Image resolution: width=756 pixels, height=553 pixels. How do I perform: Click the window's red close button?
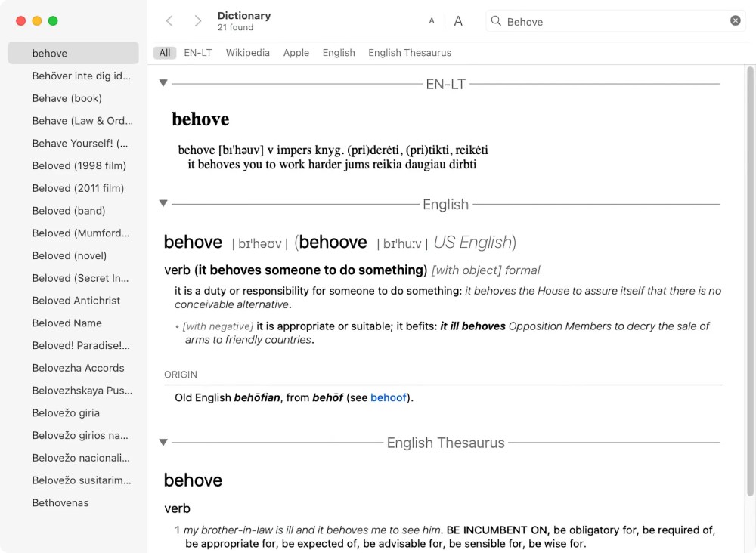click(20, 20)
